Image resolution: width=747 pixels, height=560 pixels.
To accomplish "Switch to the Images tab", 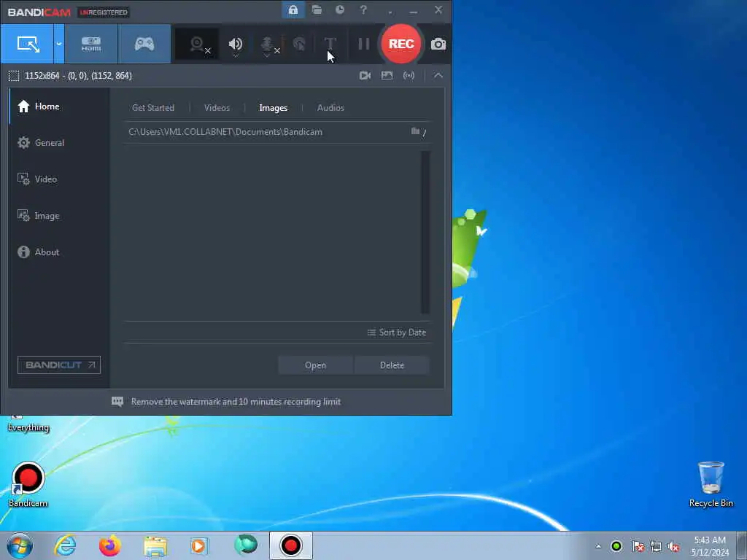I will pyautogui.click(x=273, y=108).
